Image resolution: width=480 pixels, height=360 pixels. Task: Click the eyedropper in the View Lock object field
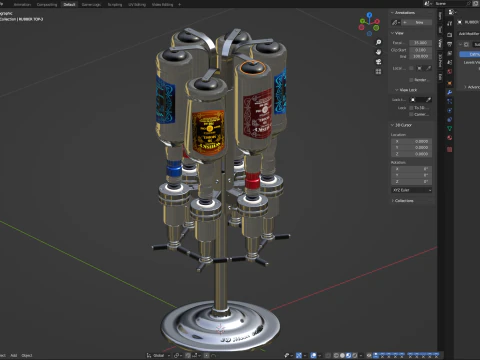point(429,100)
